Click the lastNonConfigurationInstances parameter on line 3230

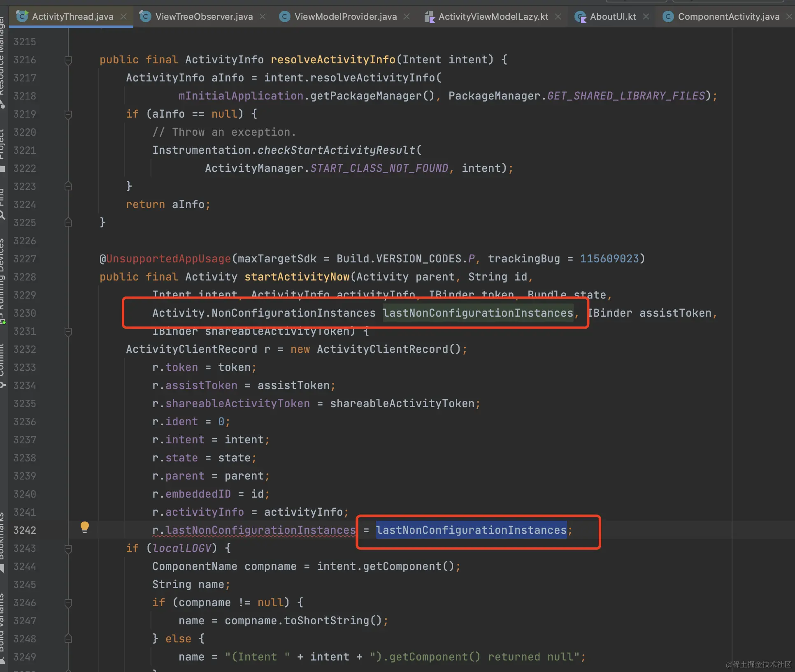(478, 313)
